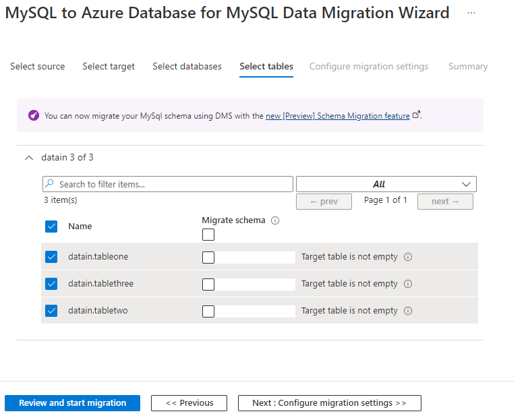Open the All filter dropdown

[x=386, y=184]
